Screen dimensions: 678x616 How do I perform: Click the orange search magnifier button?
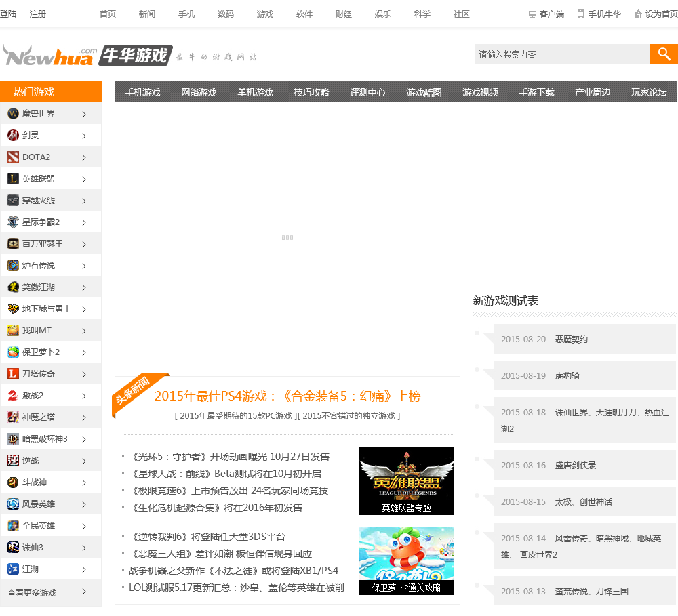(x=664, y=54)
